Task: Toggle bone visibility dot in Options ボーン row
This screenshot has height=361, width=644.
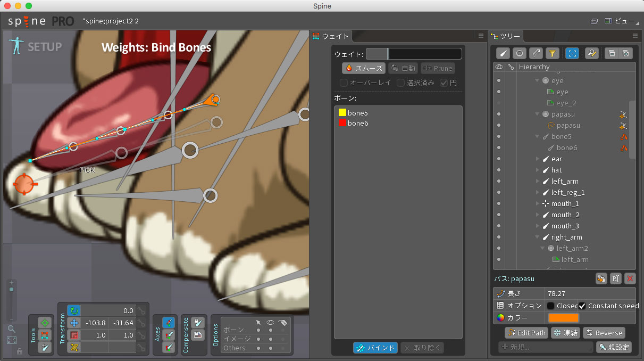Action: coord(271,330)
